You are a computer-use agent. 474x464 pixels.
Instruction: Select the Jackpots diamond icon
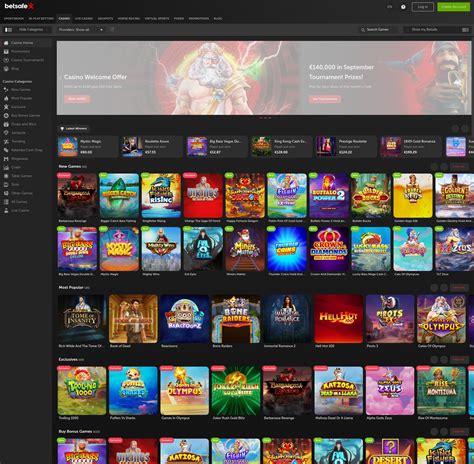point(6,133)
